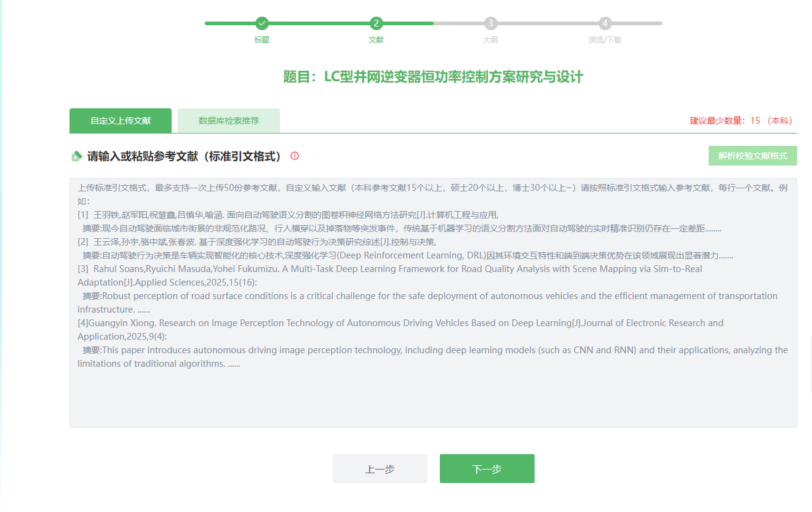812x512 pixels.
Task: Click the red 建议最少数量 hint text
Action: click(x=741, y=121)
